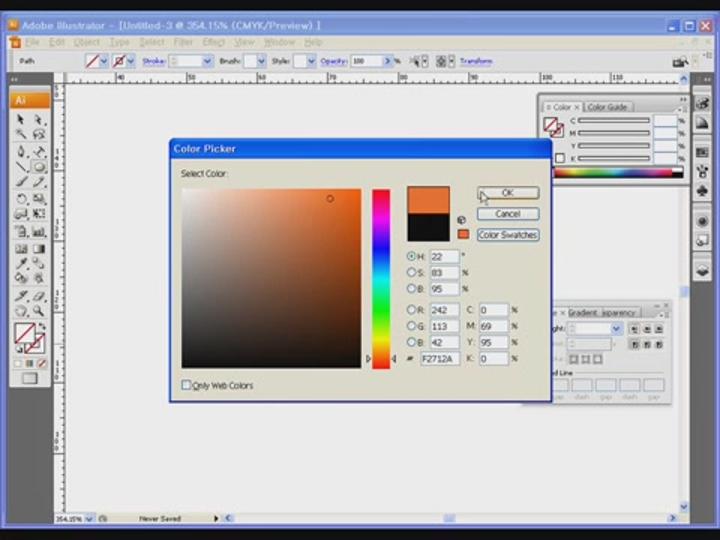This screenshot has height=540, width=720.
Task: Open the Transform link in control bar
Action: (x=476, y=61)
